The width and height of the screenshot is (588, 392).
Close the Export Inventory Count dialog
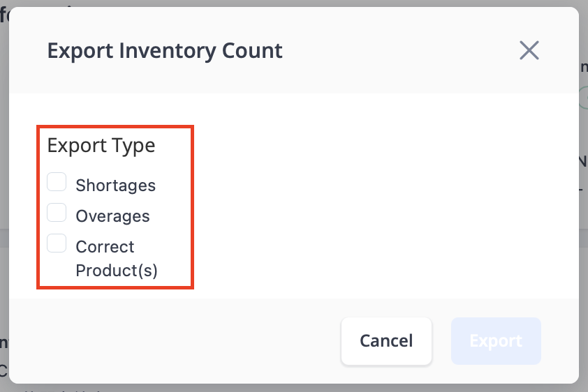529,50
